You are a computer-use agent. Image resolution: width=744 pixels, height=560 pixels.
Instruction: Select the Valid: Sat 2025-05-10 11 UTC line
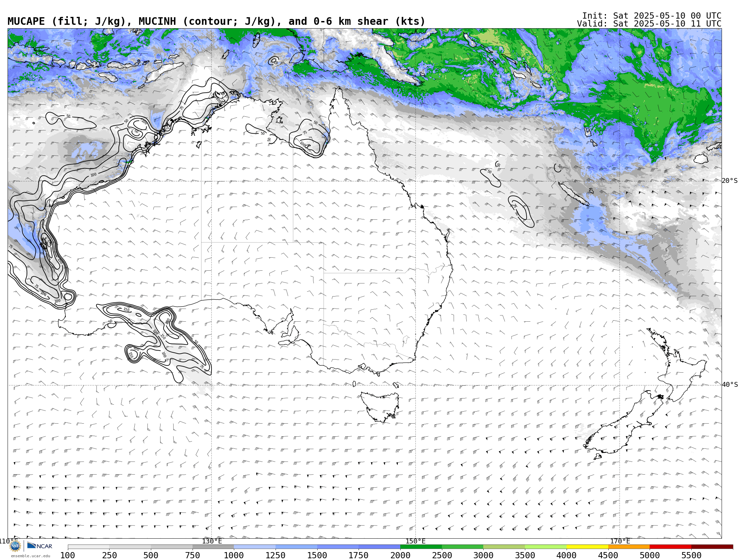[649, 24]
